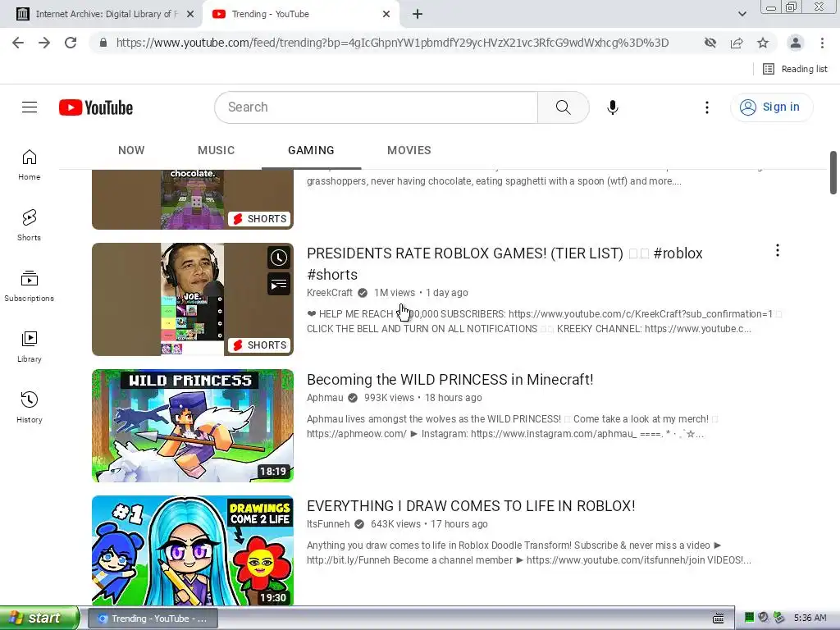
Task: Click the magnifier search button
Action: coord(563,107)
